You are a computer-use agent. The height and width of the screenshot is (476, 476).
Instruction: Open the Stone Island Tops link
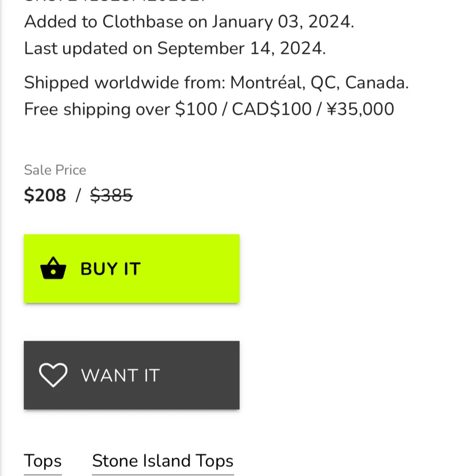click(163, 460)
